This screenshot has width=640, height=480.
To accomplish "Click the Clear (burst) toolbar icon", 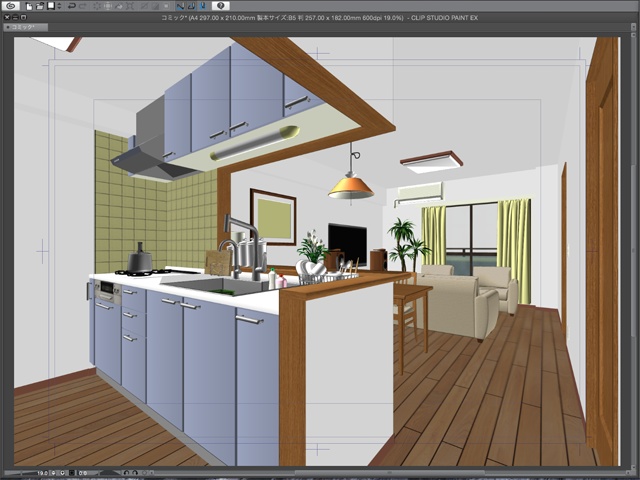I will [x=97, y=6].
